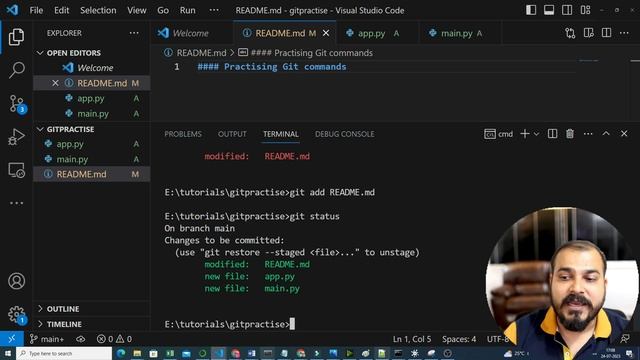Screen dimensions: 640x360
Task: Open the Search view in the activity bar
Action: coord(16,70)
